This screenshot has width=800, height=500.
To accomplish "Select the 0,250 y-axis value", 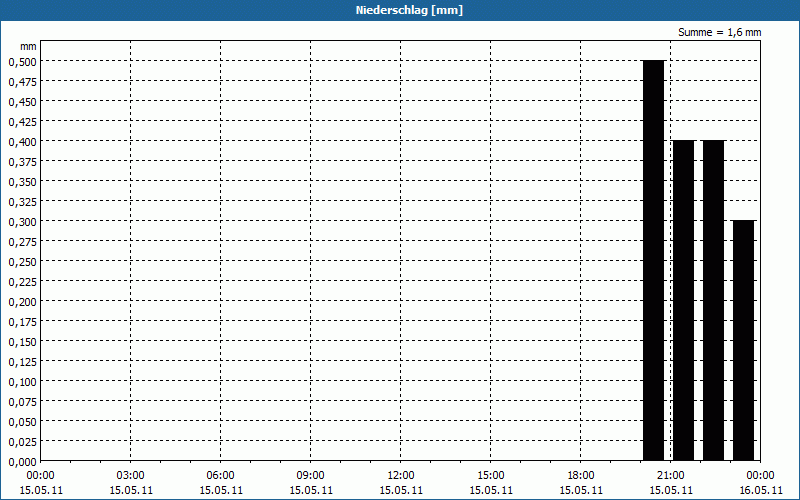I will coord(23,262).
